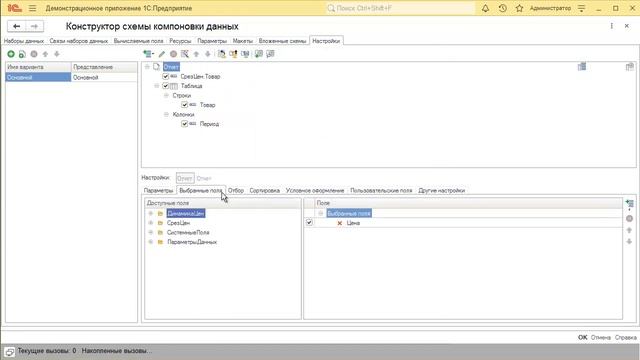This screenshot has width=640, height=360.
Task: Select the Отбор settings tab
Action: click(x=236, y=191)
